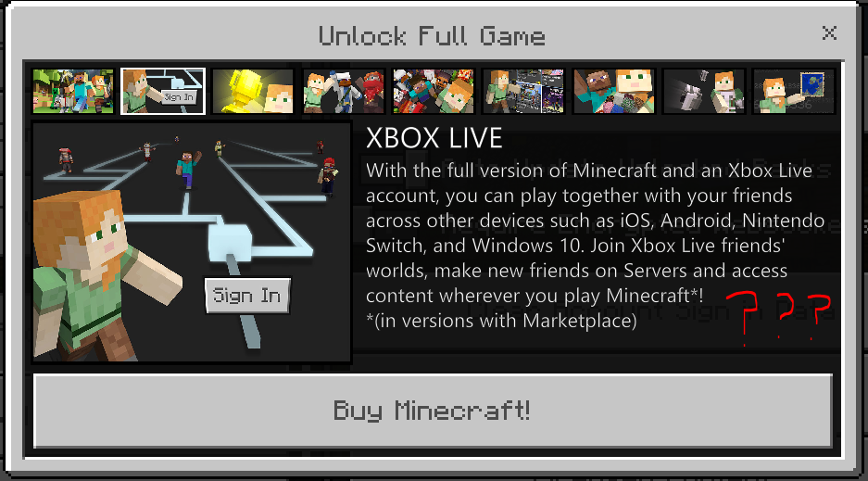Click the XBOX LIVE heading
This screenshot has height=481, width=868.
tap(434, 138)
